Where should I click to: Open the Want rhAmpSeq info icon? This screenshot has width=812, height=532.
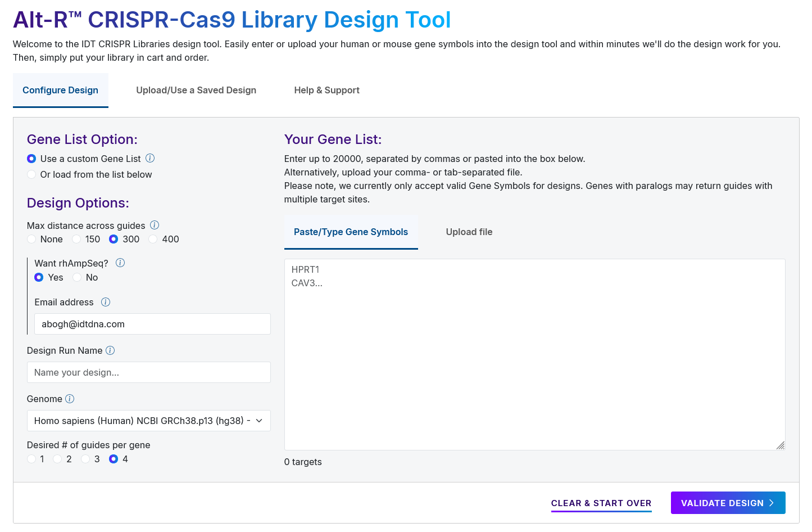[120, 263]
